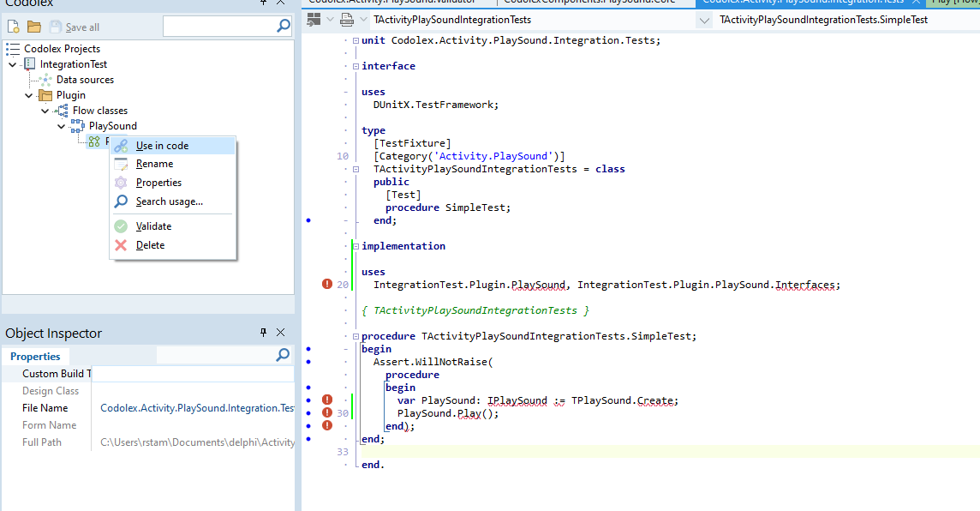Click the Form Name property label

tap(50, 425)
